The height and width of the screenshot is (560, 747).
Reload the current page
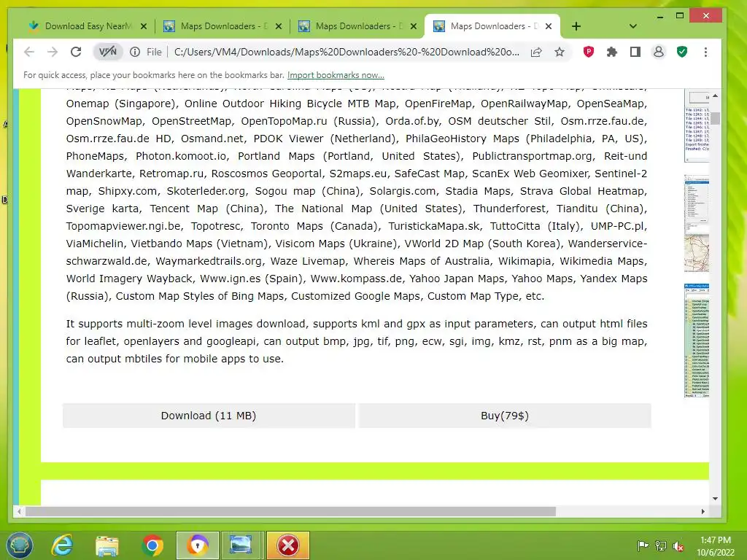point(76,52)
